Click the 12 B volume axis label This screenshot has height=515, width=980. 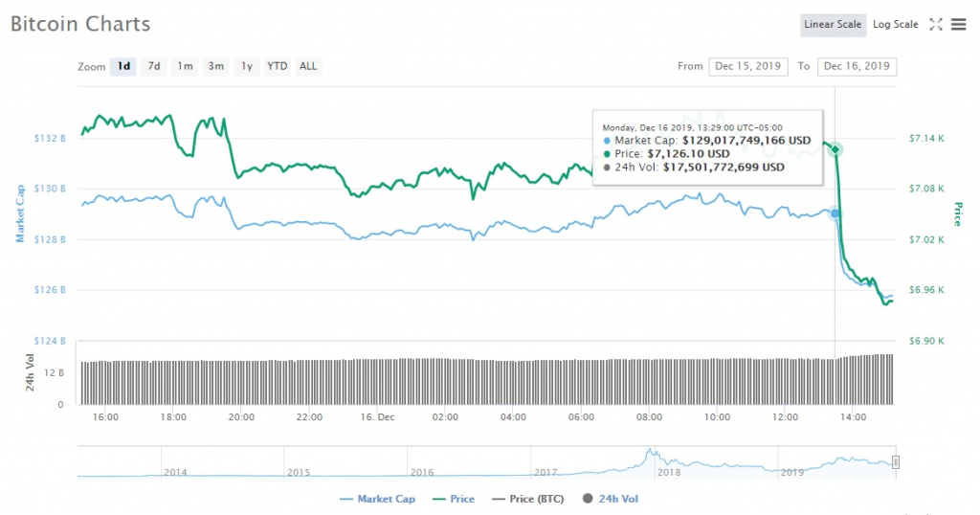click(x=54, y=372)
